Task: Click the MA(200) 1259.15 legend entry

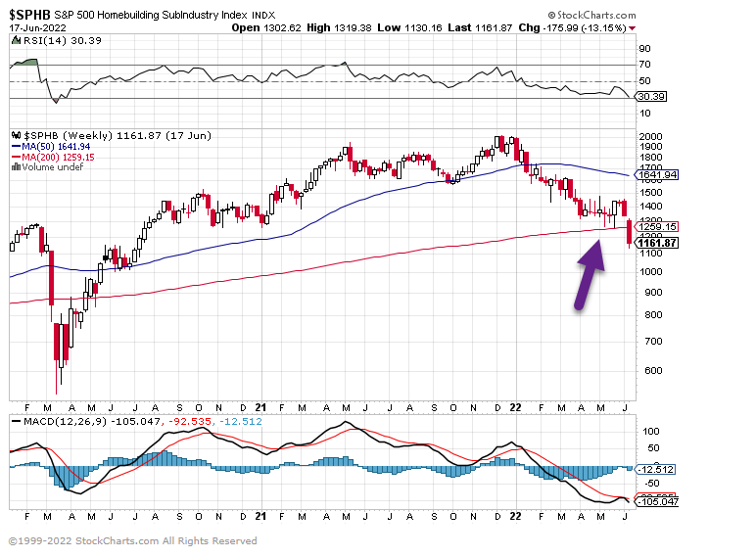Action: pyautogui.click(x=53, y=157)
